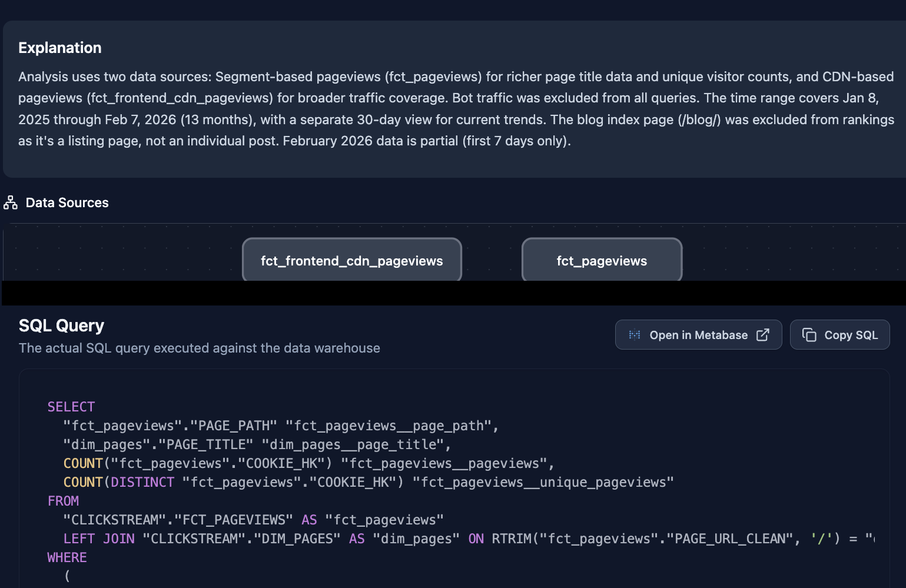The image size is (906, 588).
Task: Open the query in Metabase
Action: click(698, 334)
